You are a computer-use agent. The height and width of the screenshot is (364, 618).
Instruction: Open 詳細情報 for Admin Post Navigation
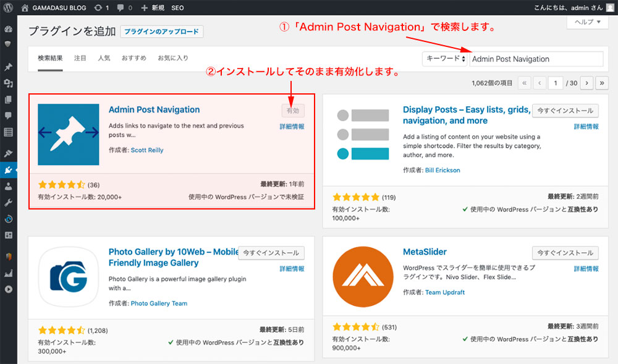pyautogui.click(x=292, y=127)
